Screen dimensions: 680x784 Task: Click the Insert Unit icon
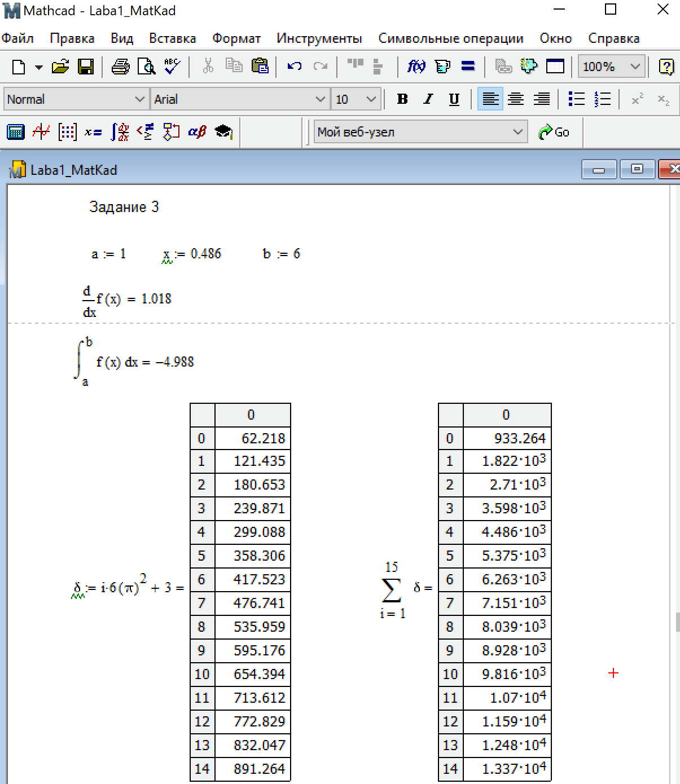pos(442,67)
